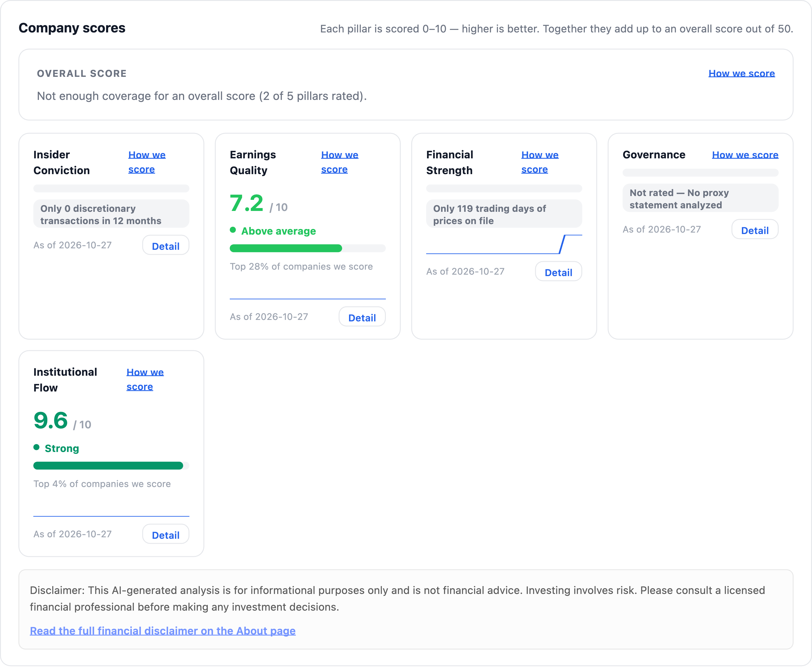This screenshot has width=812, height=667.
Task: Click the Insider Conviction card title
Action: click(61, 162)
